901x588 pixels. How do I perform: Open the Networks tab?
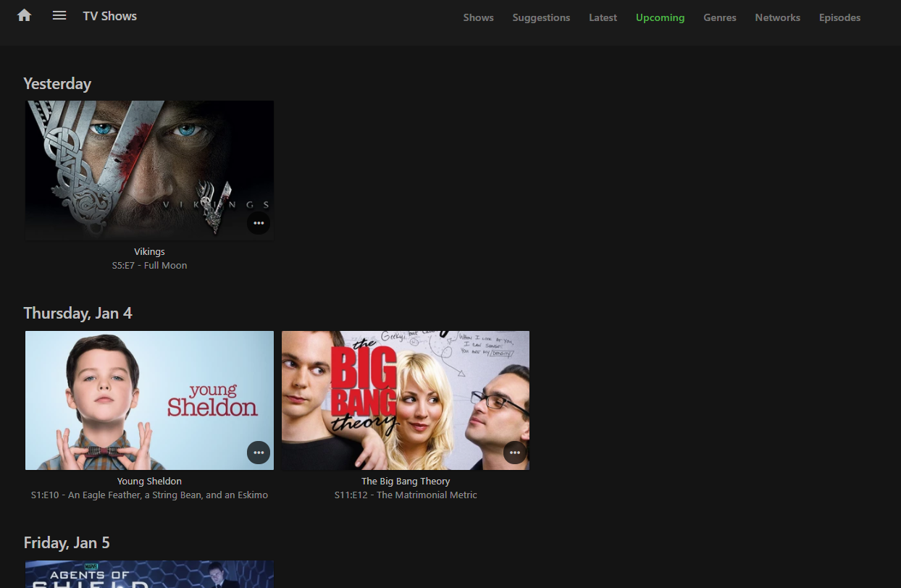pos(778,17)
